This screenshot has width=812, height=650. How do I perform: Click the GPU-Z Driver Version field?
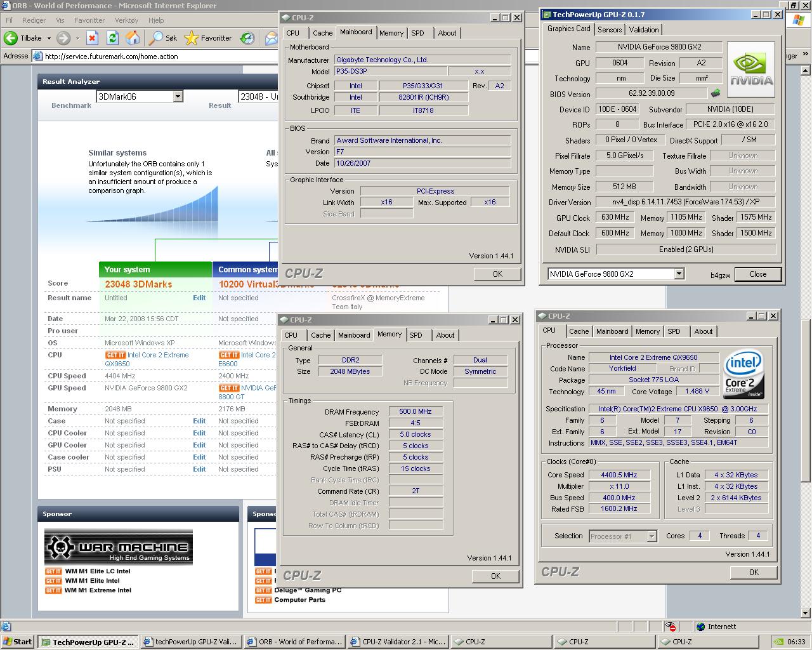tap(686, 202)
